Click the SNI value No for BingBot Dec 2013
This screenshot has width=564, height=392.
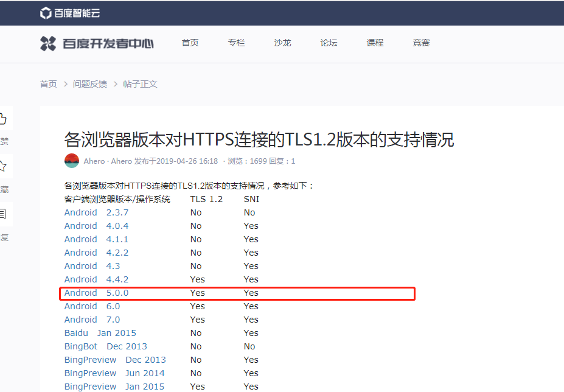249,346
